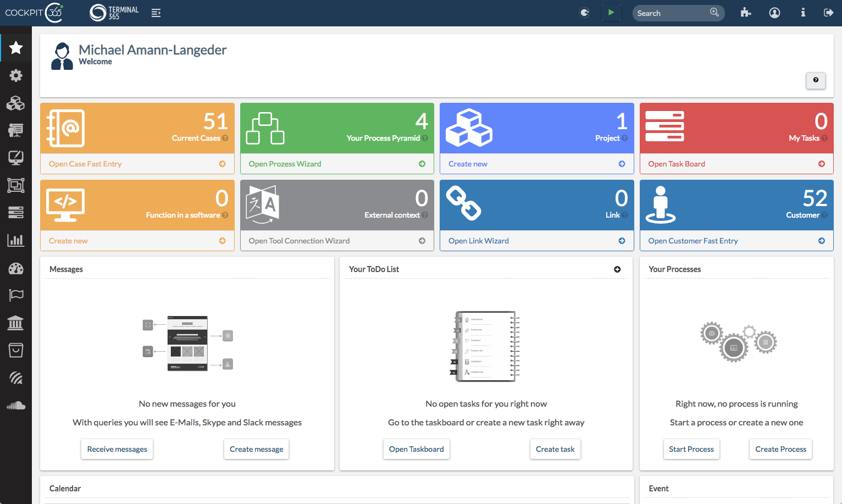Open the user profile icon menu
Viewport: 842px width, 504px height.
(x=774, y=13)
